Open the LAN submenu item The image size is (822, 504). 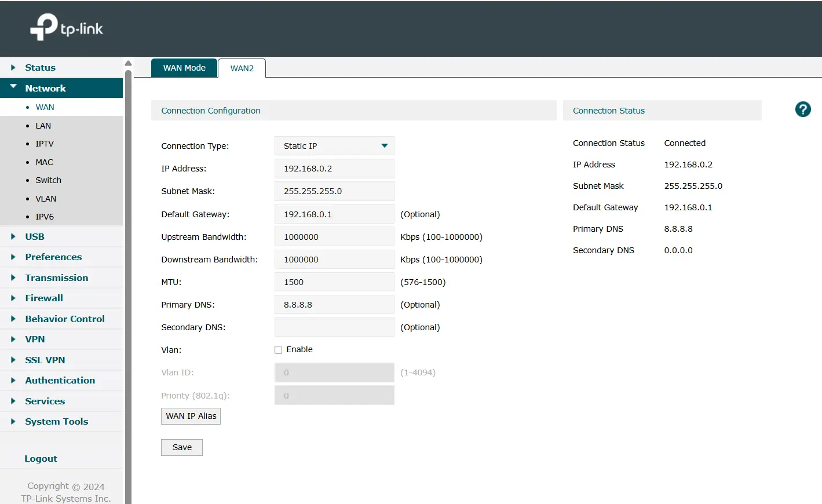coord(43,126)
